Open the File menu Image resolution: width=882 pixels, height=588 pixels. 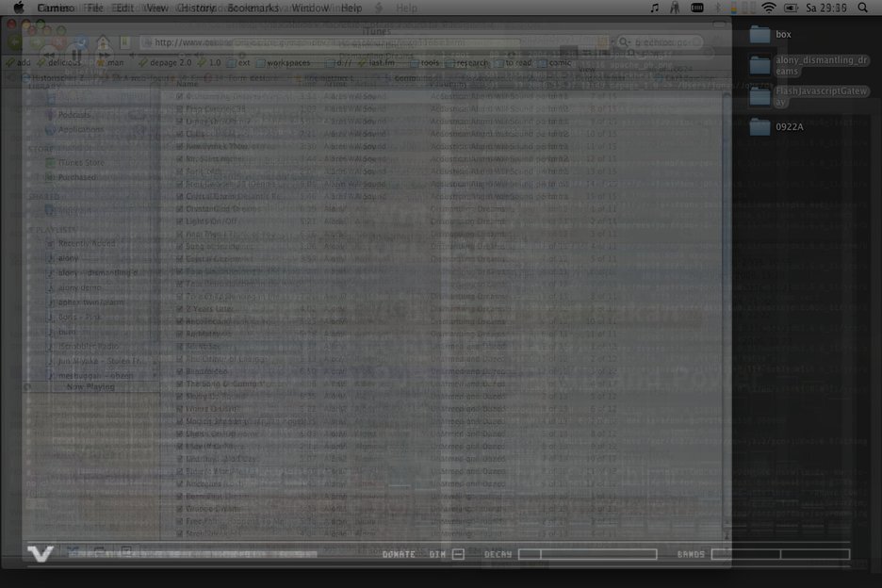(95, 8)
